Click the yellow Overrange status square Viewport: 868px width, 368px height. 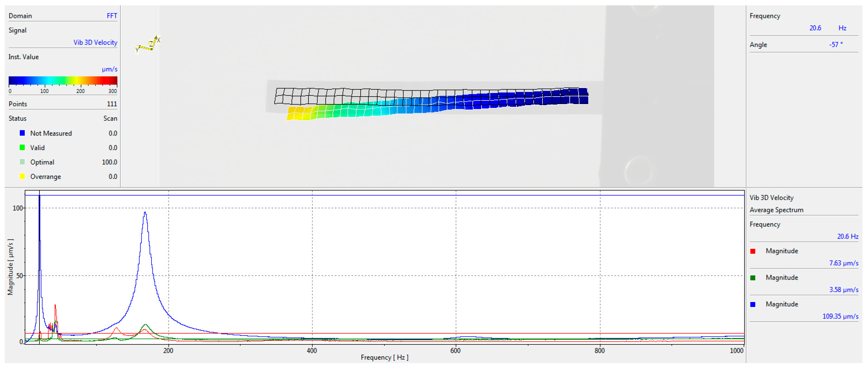tap(22, 177)
